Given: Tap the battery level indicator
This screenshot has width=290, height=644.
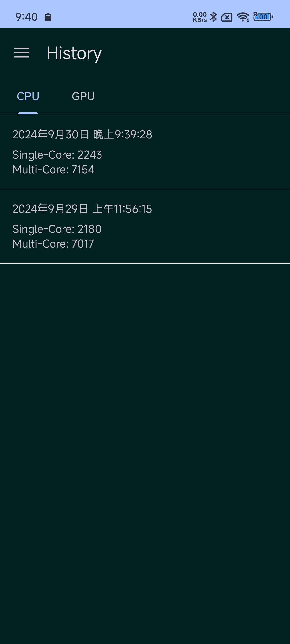Looking at the screenshot, I should tap(263, 17).
